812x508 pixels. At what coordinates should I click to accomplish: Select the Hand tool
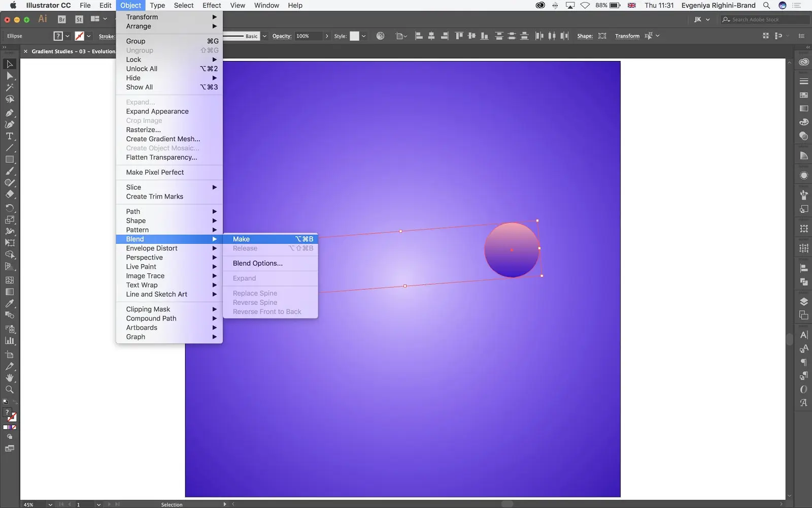[9, 377]
